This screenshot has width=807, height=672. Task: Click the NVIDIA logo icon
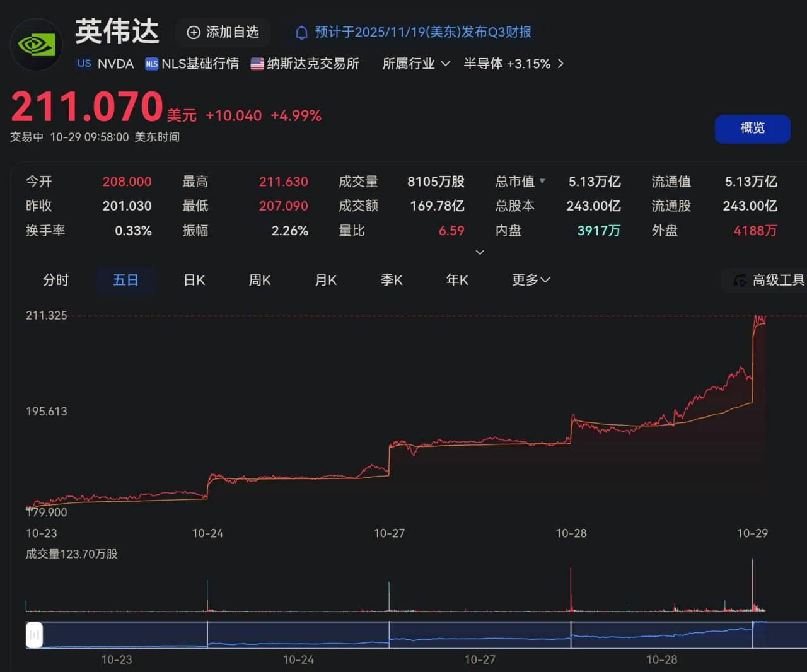36,45
